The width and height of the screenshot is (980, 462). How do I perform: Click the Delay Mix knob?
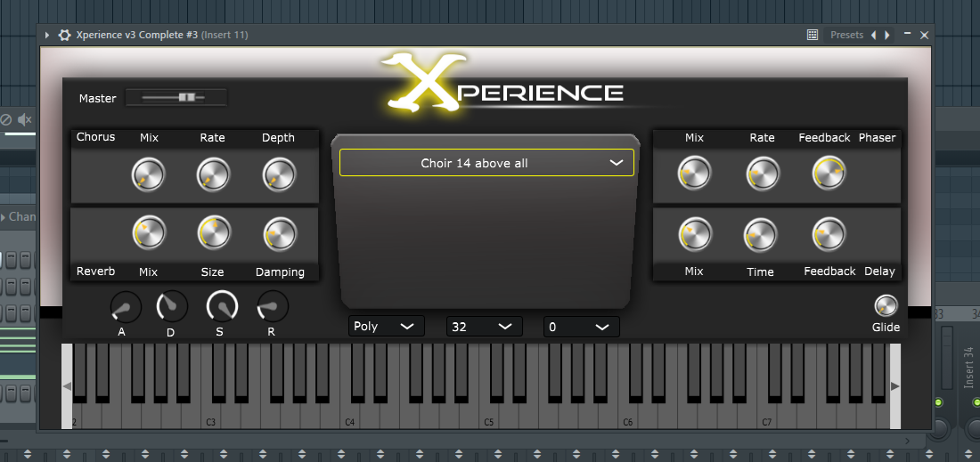(695, 234)
